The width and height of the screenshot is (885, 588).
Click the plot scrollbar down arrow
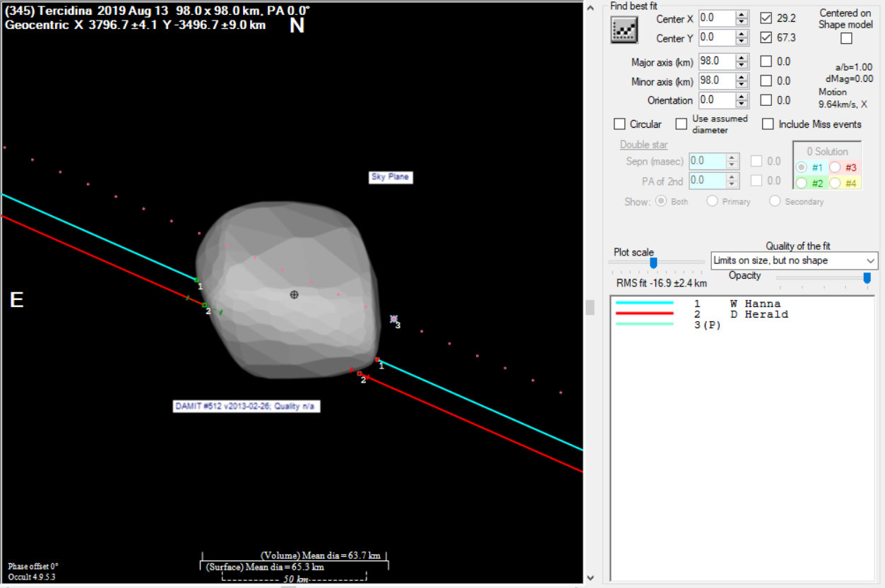click(590, 577)
